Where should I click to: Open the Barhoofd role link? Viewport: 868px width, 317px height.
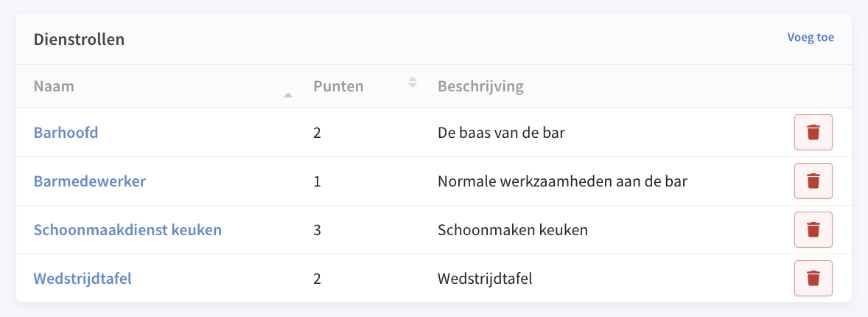(66, 133)
